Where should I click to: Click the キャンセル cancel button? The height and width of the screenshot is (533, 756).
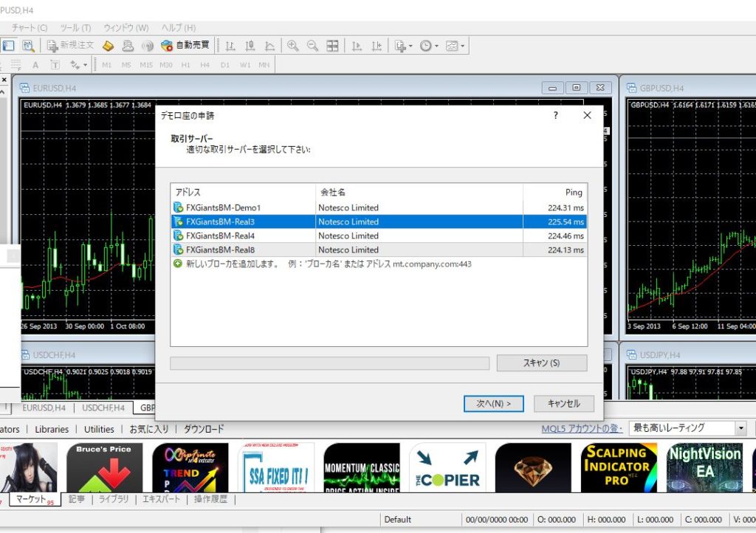pyautogui.click(x=564, y=404)
